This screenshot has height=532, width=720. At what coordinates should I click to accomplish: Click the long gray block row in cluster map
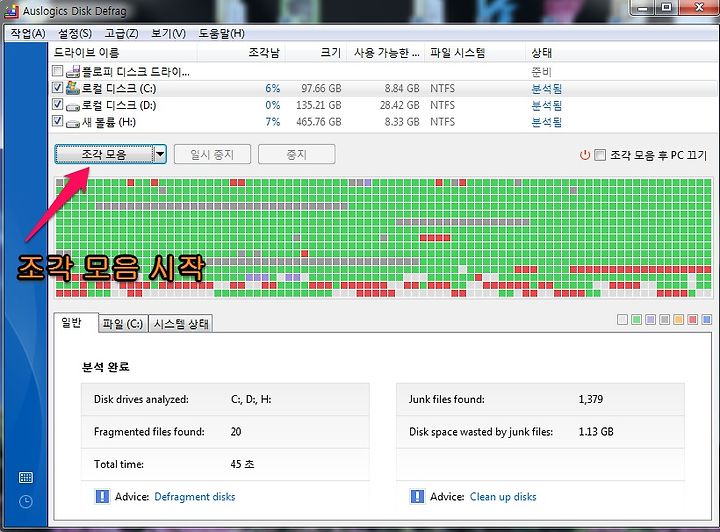[x=221, y=207]
